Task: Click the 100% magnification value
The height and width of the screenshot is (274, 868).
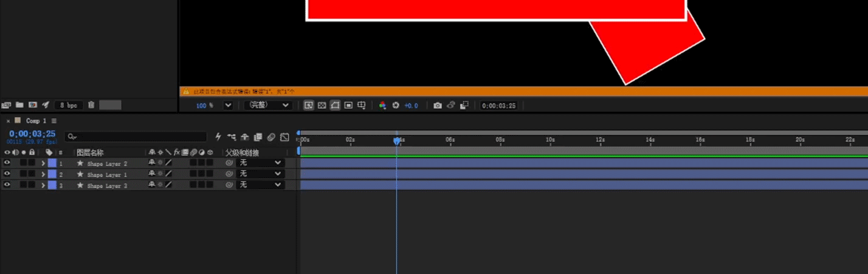Action: pyautogui.click(x=204, y=105)
